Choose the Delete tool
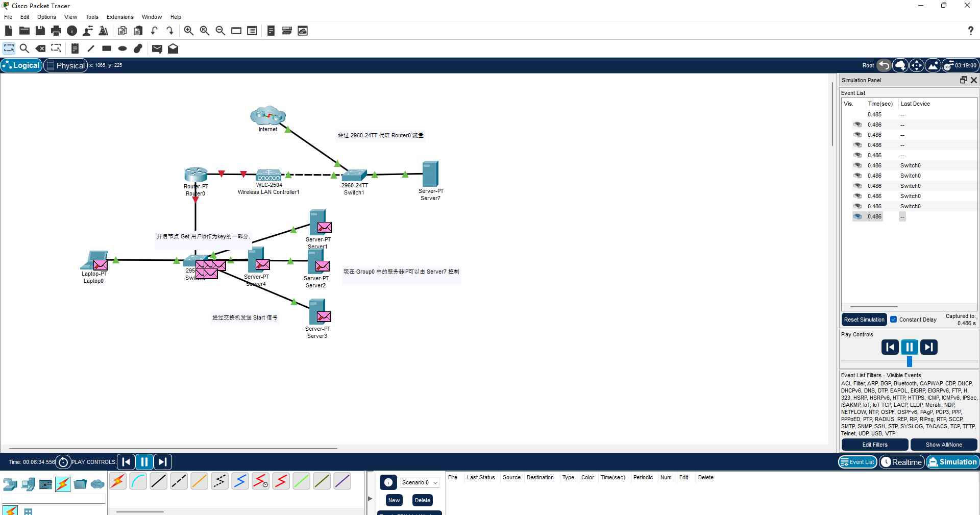Screen dimensions: 980x515 40,48
